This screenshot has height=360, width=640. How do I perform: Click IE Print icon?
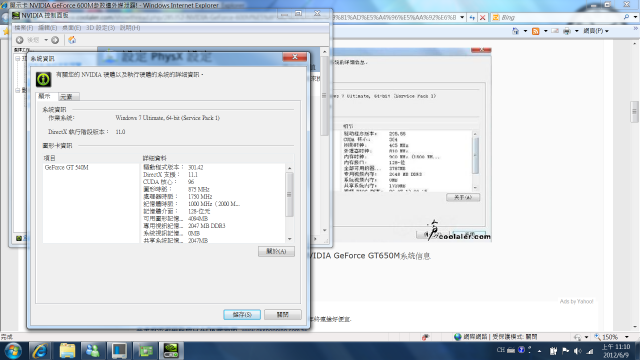567,31
